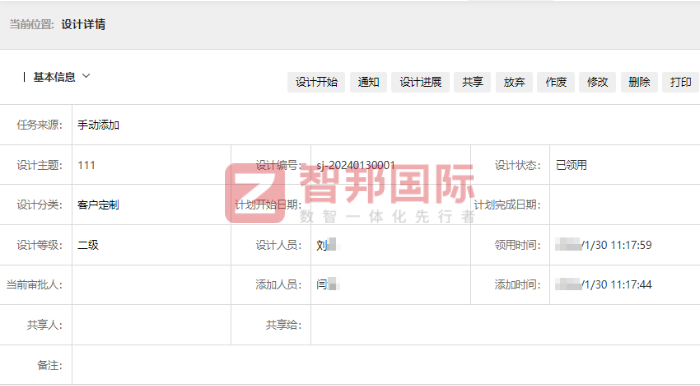Image resolution: width=700 pixels, height=386 pixels.
Task: Click the 共享人 label
Action: [45, 325]
